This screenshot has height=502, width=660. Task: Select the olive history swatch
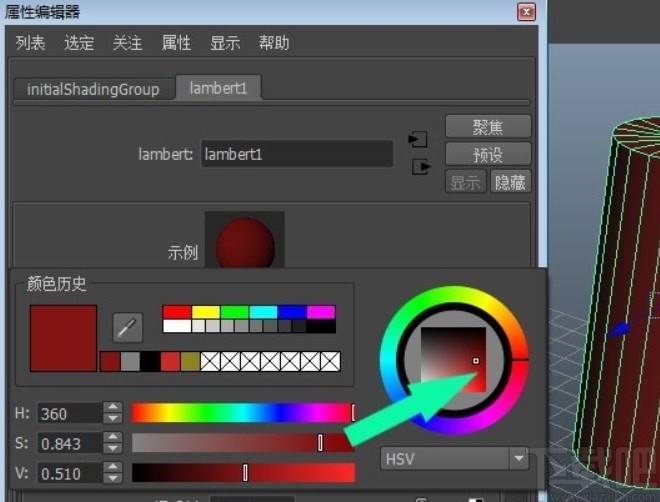click(190, 361)
